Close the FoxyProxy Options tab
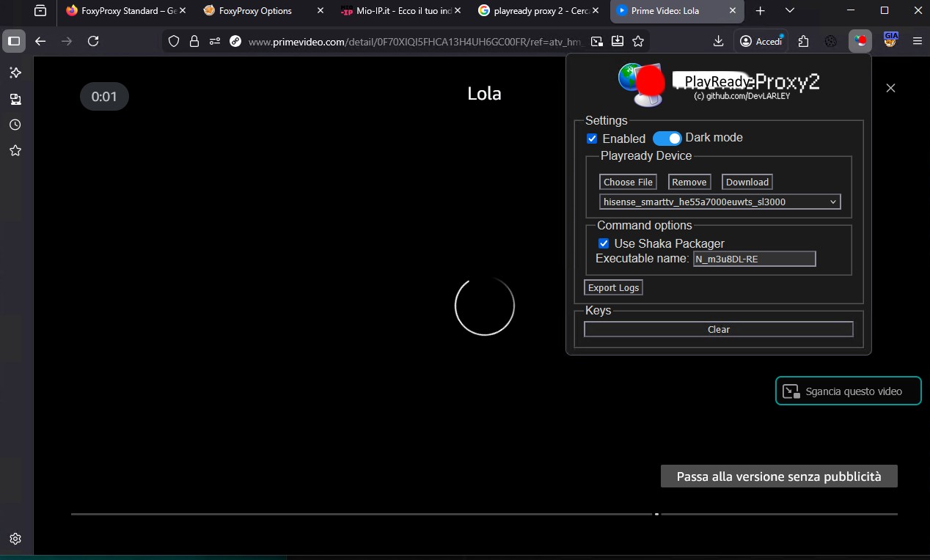The width and height of the screenshot is (930, 560). tap(320, 11)
